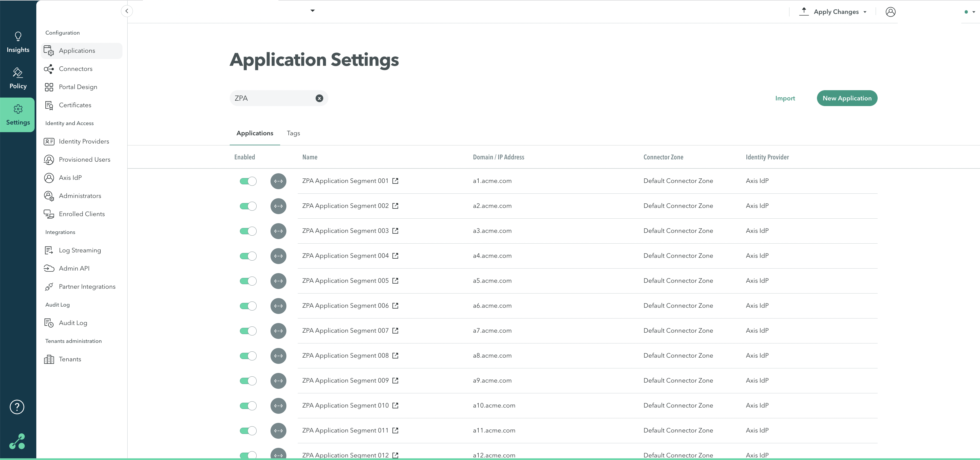
Task: Click the Import link
Action: coord(785,98)
